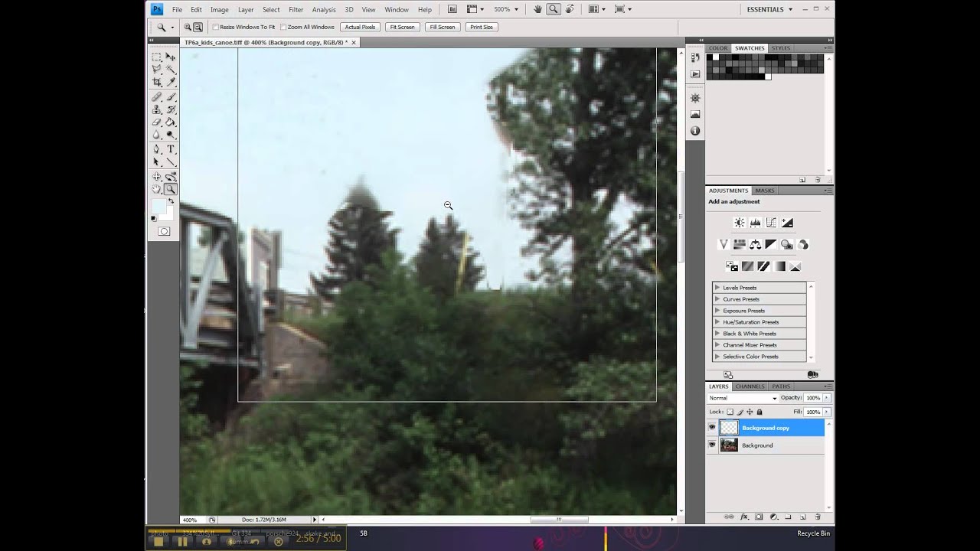Click the Fit Screen button
Viewport: 980px width, 551px height.
[x=402, y=27]
